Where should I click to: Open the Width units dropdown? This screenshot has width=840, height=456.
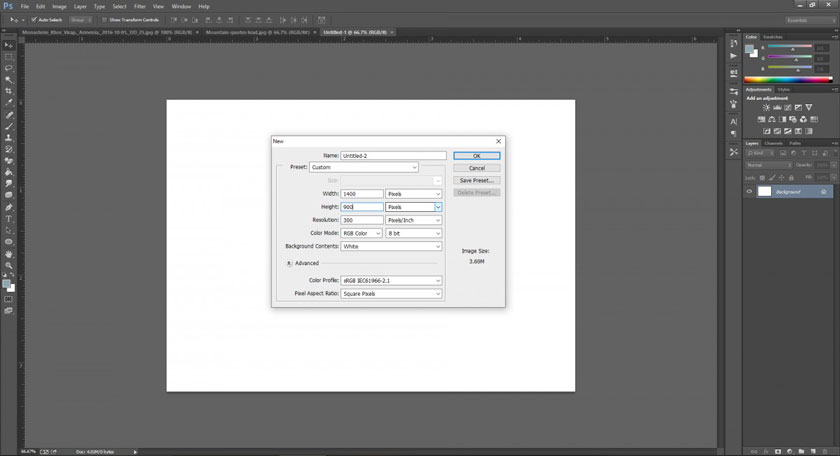coord(414,194)
